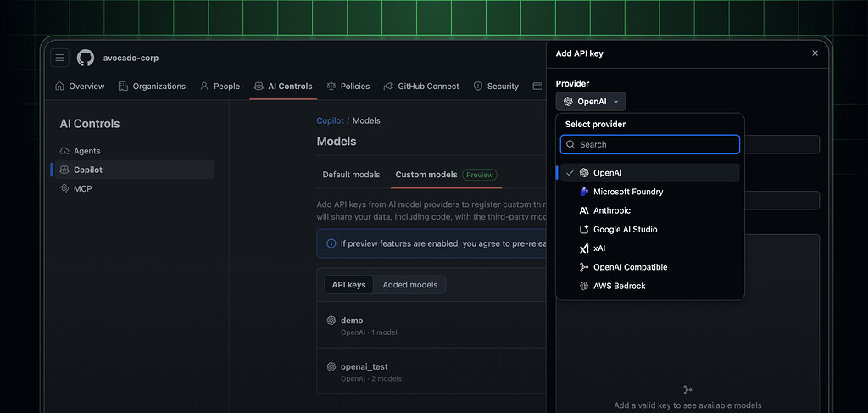This screenshot has width=868, height=413.
Task: Choose Anthropic from the provider list
Action: 650,210
